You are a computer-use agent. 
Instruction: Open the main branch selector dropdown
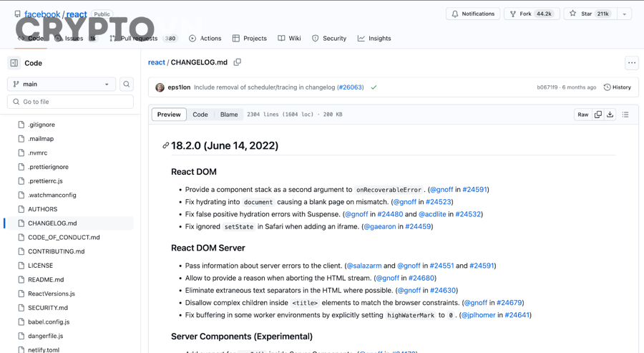(62, 84)
